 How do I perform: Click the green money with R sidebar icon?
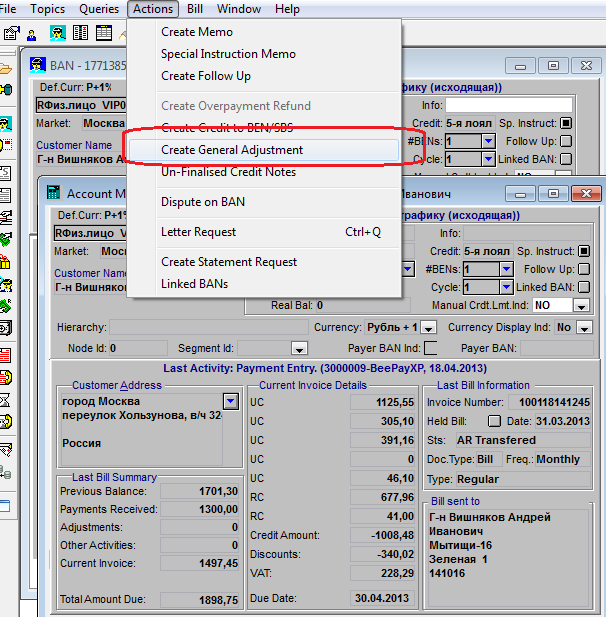pyautogui.click(x=6, y=306)
